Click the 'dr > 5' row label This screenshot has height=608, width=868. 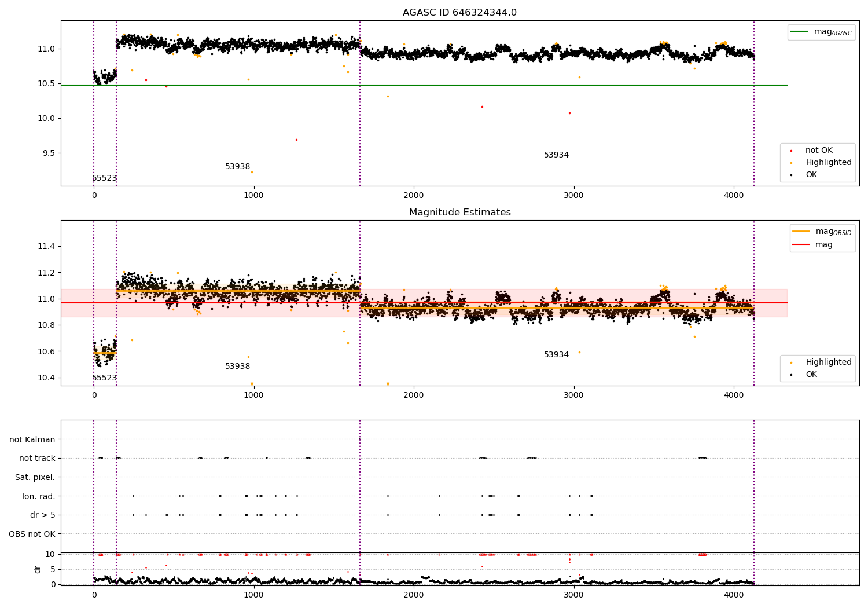coord(43,515)
